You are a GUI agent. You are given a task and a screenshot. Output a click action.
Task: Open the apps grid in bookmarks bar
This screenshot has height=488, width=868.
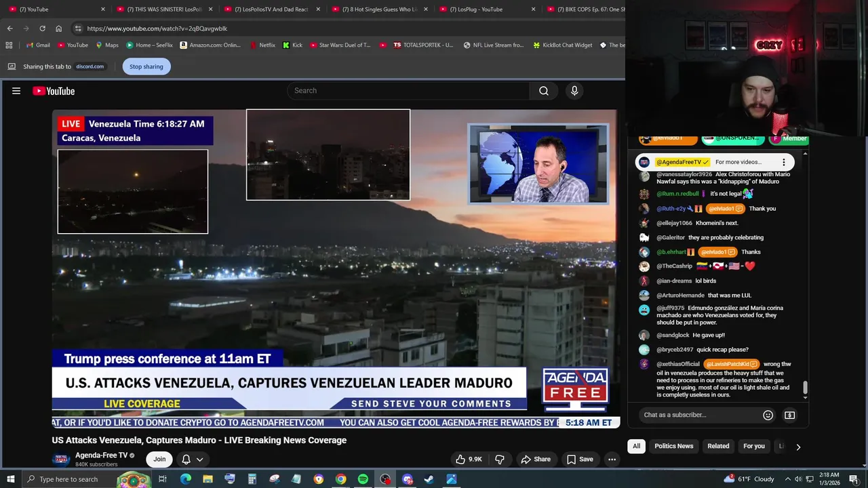pos(9,45)
